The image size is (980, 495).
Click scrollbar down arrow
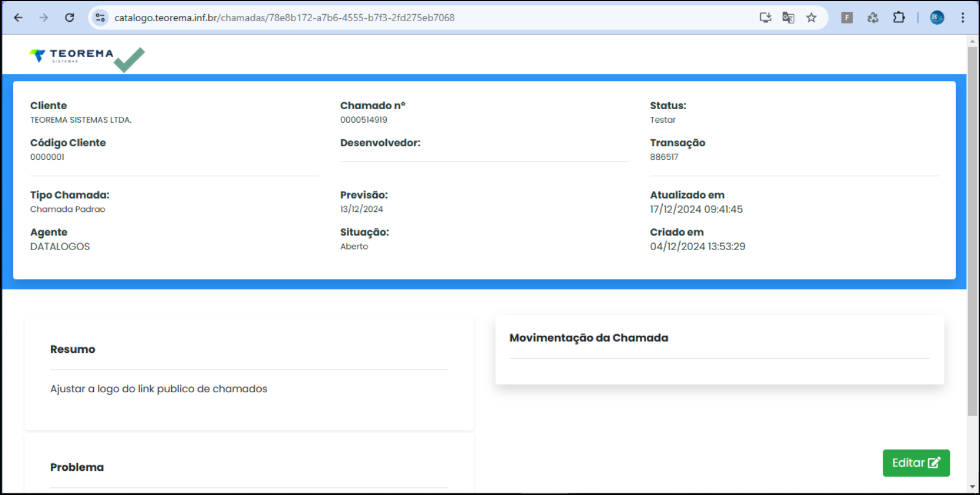(972, 487)
